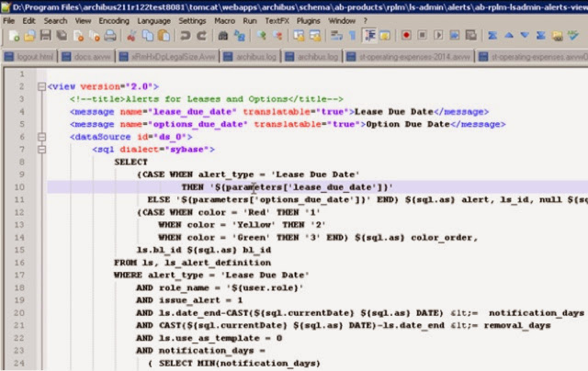588x371 pixels.
Task: Open the Plugins menu
Action: click(x=309, y=21)
